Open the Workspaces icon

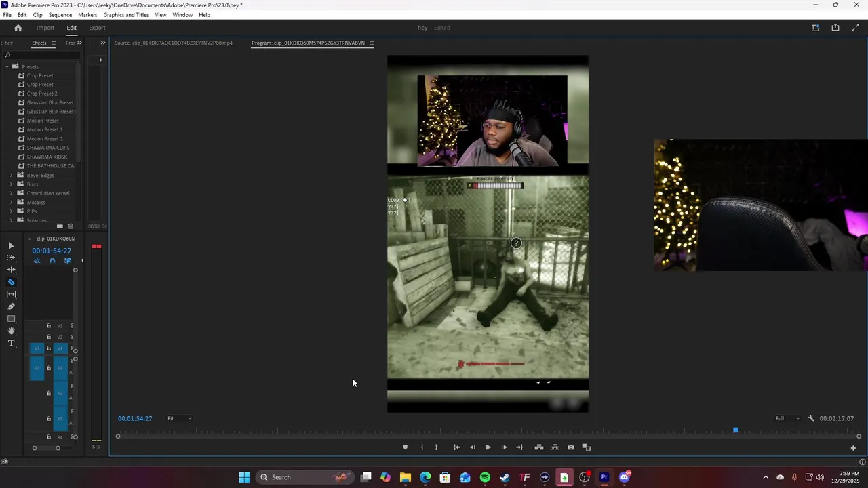point(816,28)
